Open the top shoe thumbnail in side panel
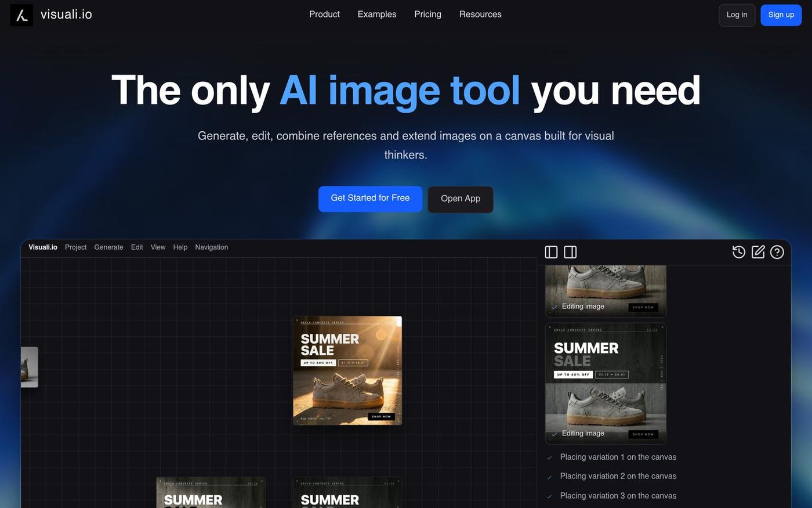812x508 pixels. point(606,291)
